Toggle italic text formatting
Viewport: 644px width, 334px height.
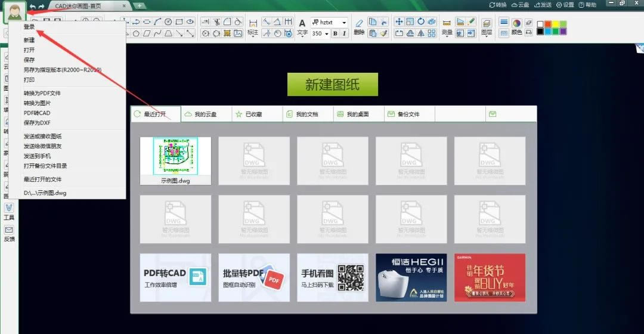coord(344,34)
